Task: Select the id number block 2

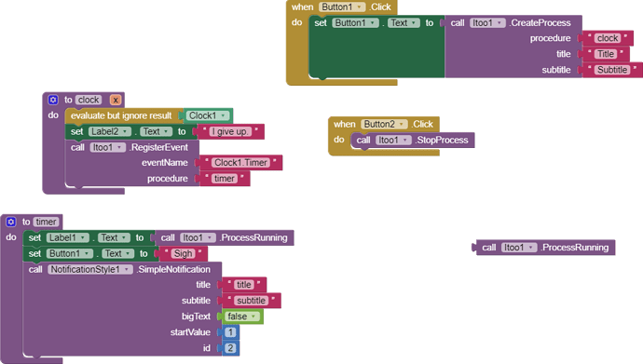Action: pyautogui.click(x=230, y=347)
